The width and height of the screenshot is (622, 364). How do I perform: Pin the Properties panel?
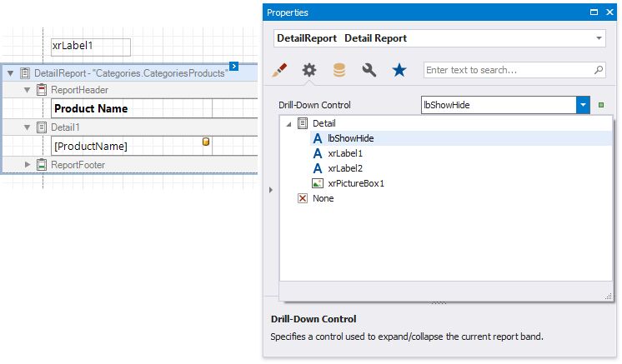(593, 12)
